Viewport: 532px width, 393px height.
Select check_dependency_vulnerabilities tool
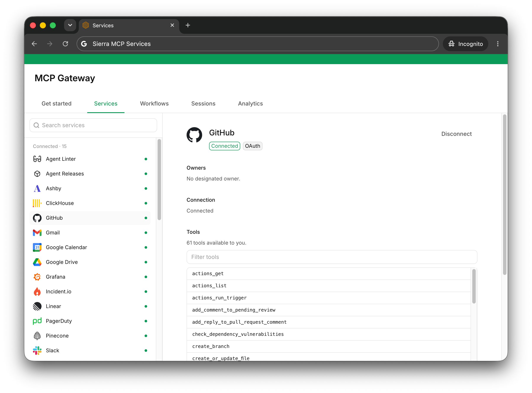click(329, 335)
